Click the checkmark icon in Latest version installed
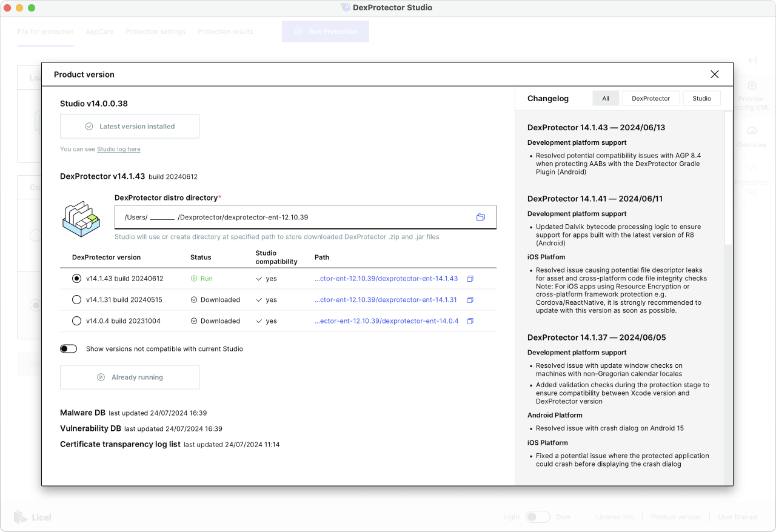This screenshot has width=776, height=532. click(89, 127)
